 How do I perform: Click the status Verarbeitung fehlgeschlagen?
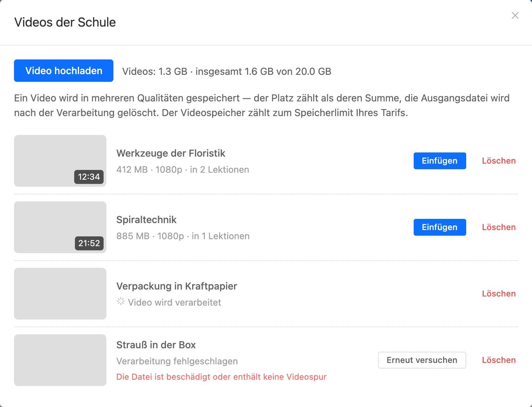tap(177, 361)
